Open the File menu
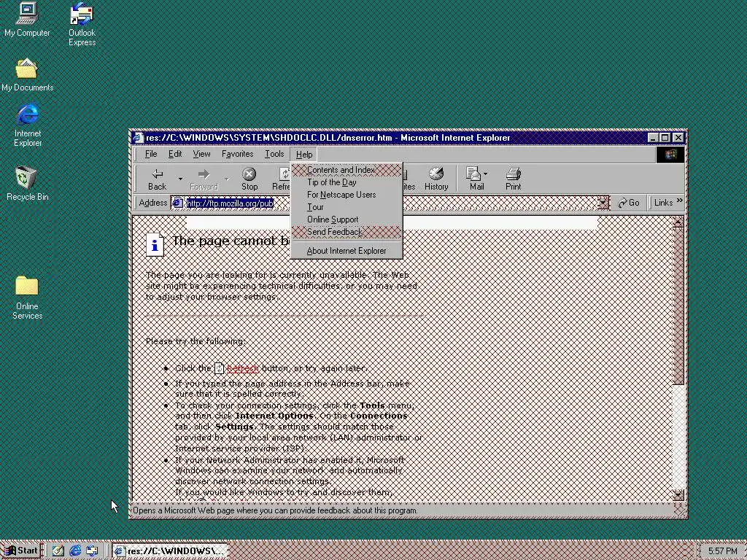Screen dimensions: 747x560 pyautogui.click(x=151, y=154)
